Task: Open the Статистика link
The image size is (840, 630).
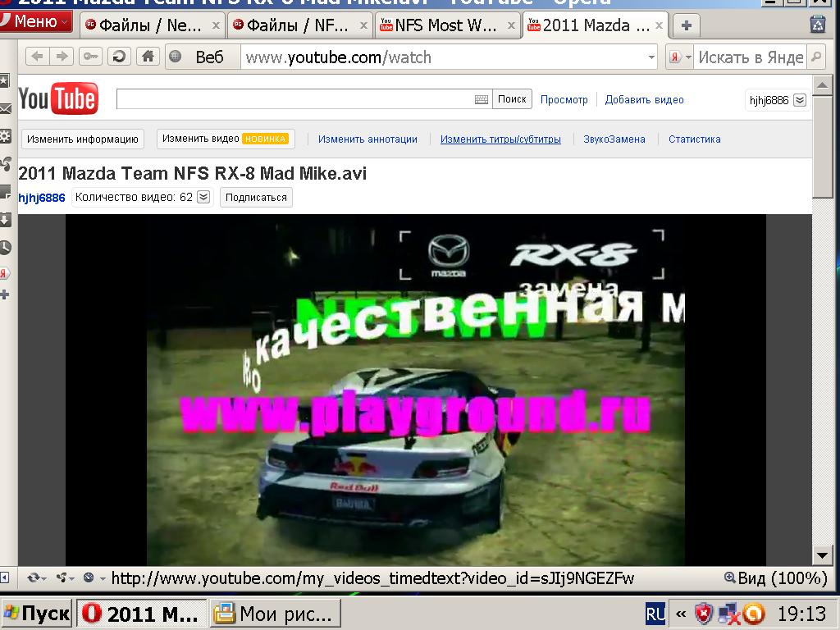Action: click(694, 139)
